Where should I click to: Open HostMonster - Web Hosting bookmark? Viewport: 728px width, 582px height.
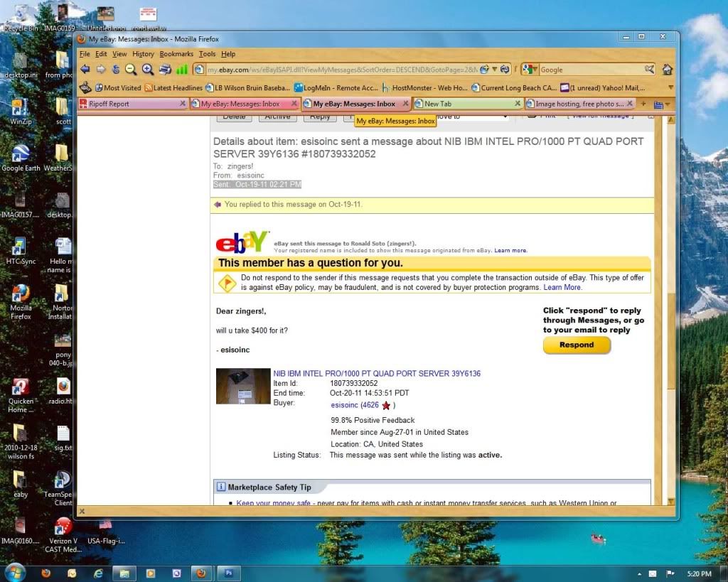[x=425, y=87]
